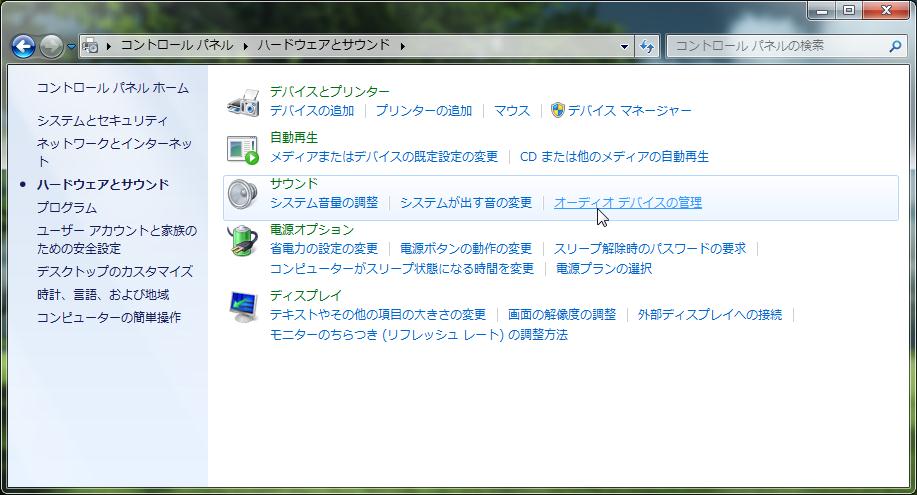
Task: Click 電源ボタンの動作の変更 link
Action: click(x=466, y=249)
